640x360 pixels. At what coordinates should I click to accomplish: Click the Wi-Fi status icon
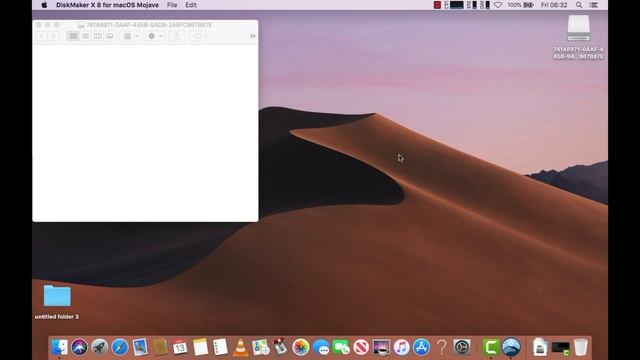point(498,5)
